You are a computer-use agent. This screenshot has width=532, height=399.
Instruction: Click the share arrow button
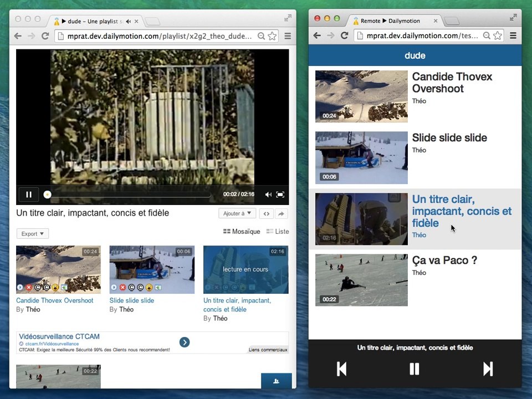point(281,213)
